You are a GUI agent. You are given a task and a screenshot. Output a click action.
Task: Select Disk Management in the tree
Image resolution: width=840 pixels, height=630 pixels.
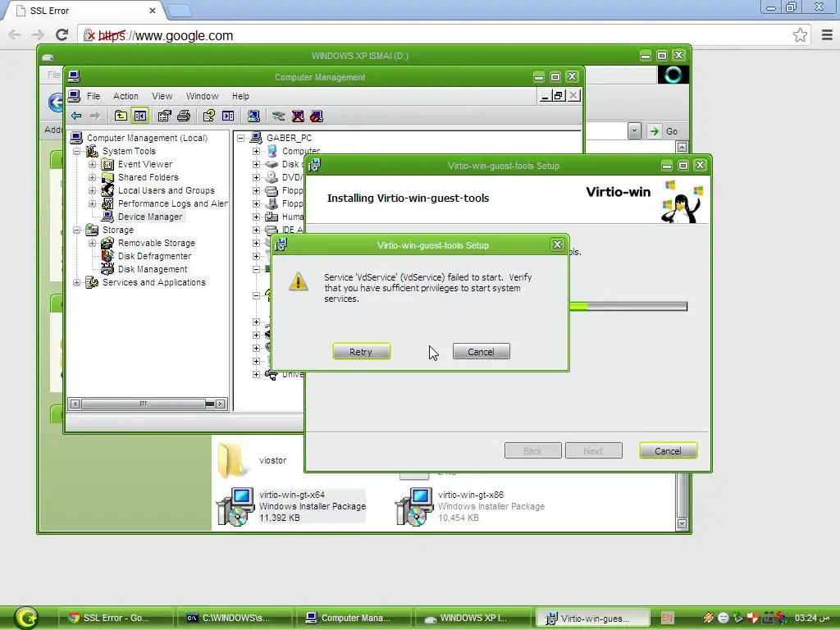coord(153,269)
